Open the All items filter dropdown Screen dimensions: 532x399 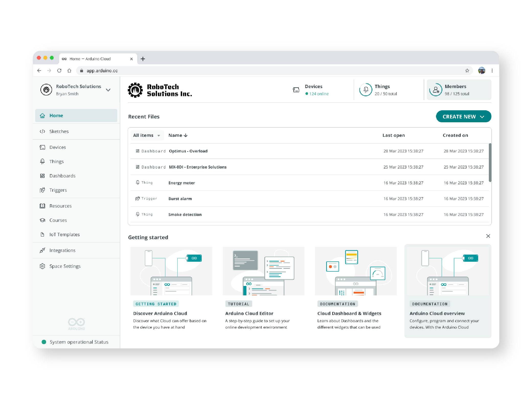147,135
